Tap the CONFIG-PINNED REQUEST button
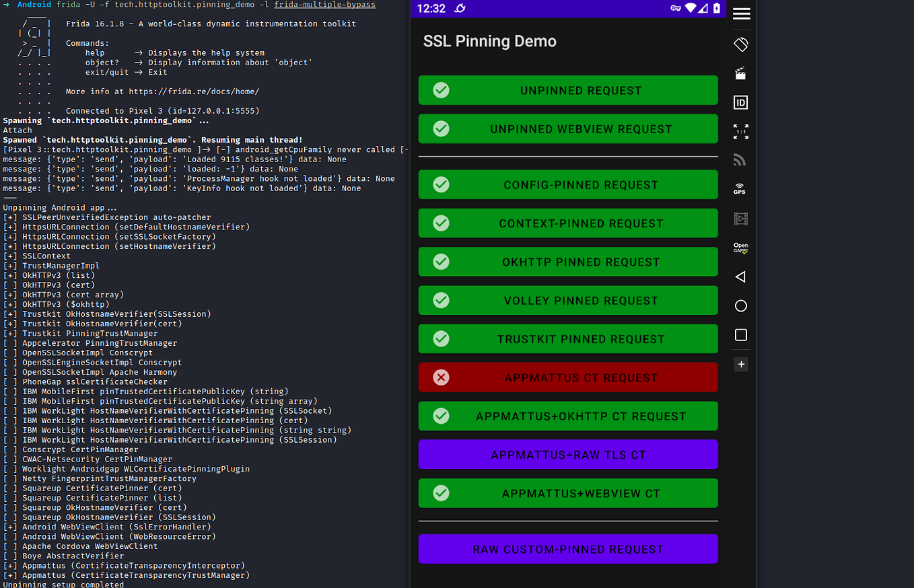914x588 pixels. point(567,184)
